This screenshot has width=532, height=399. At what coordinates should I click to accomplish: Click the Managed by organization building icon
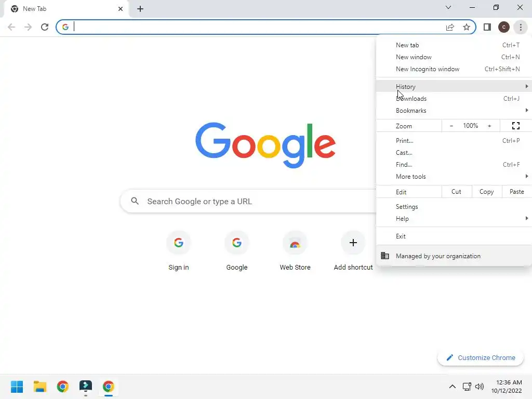point(385,256)
